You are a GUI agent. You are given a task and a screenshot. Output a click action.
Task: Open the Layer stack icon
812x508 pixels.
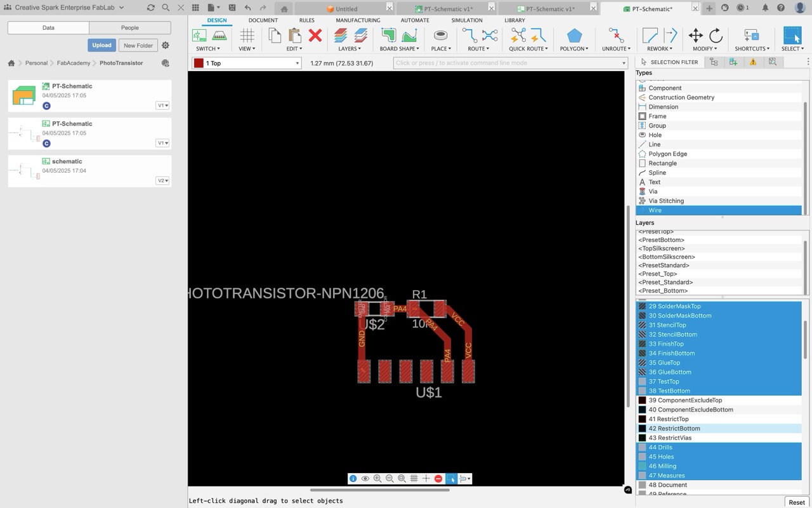click(x=341, y=36)
